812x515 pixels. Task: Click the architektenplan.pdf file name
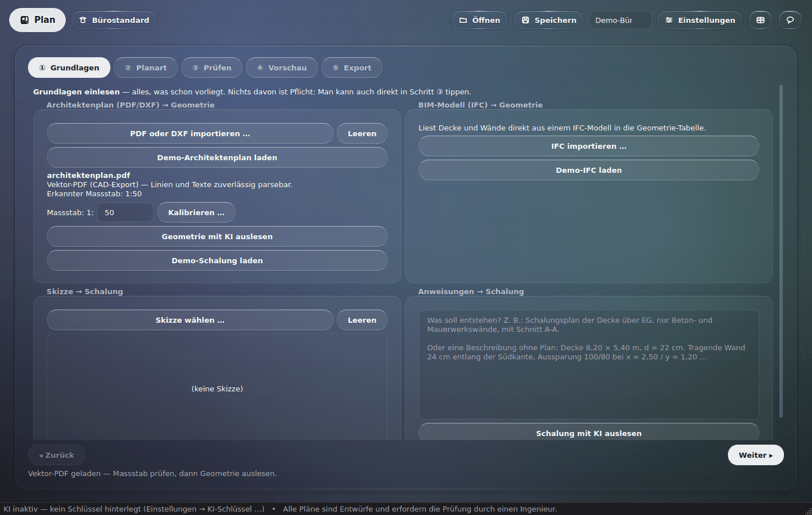(x=89, y=176)
